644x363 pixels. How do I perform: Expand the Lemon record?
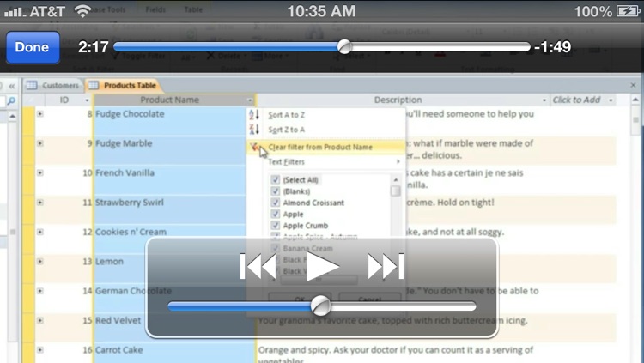pyautogui.click(x=39, y=261)
